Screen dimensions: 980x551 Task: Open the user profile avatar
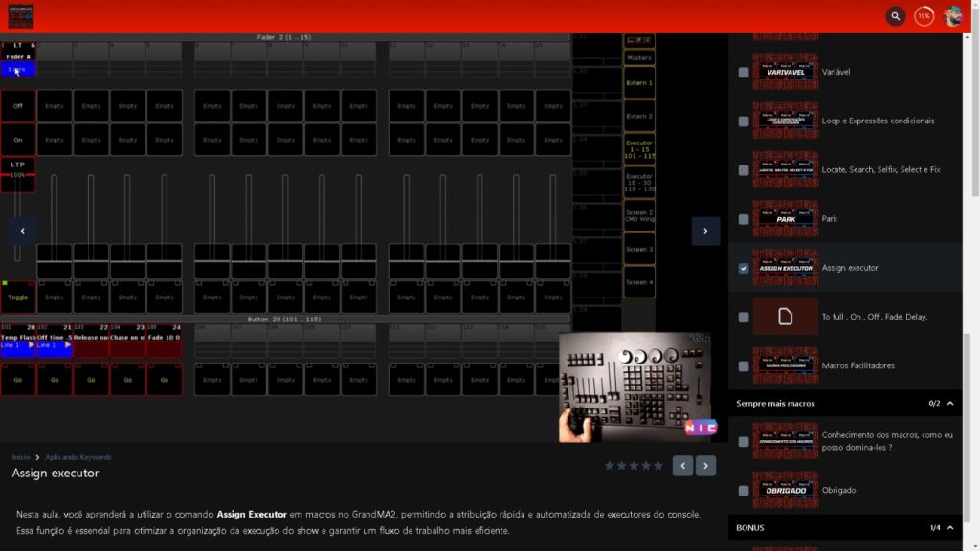(x=953, y=16)
